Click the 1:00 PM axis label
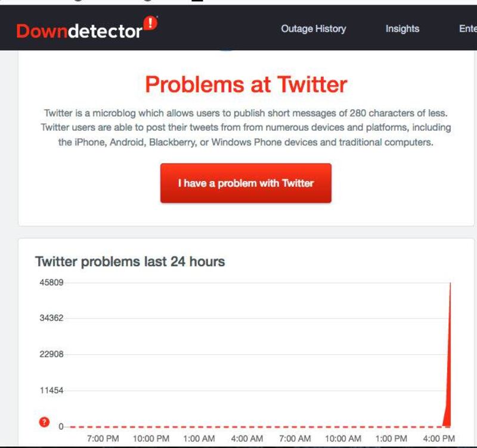 coord(391,438)
